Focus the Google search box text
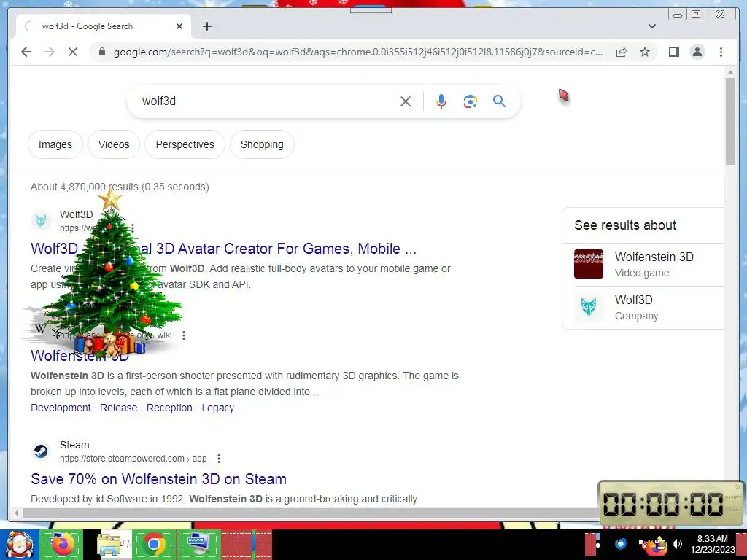747x560 pixels. pos(267,101)
